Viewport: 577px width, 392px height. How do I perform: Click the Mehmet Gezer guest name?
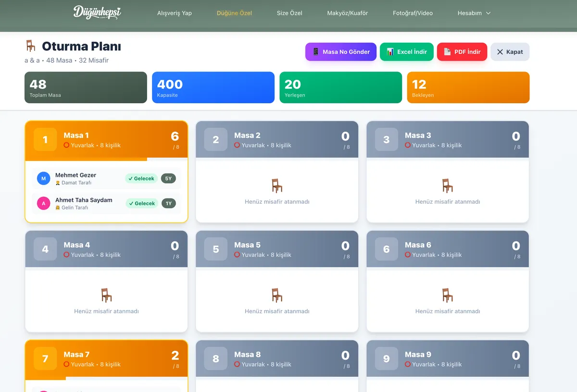coord(75,175)
